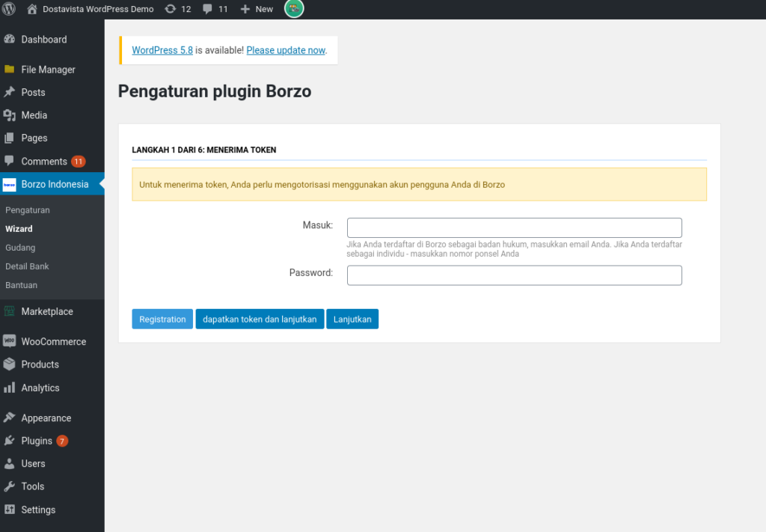Open Plugins menu item
766x532 pixels.
(37, 441)
